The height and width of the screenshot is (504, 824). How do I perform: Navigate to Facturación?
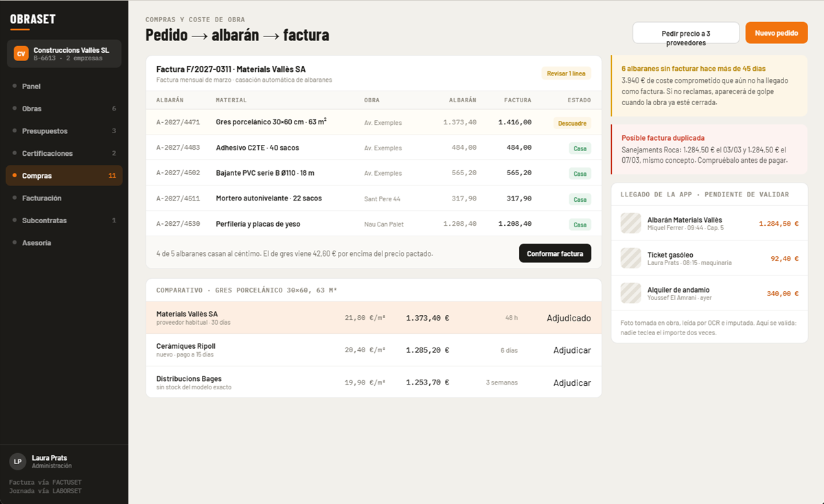[x=64, y=198]
